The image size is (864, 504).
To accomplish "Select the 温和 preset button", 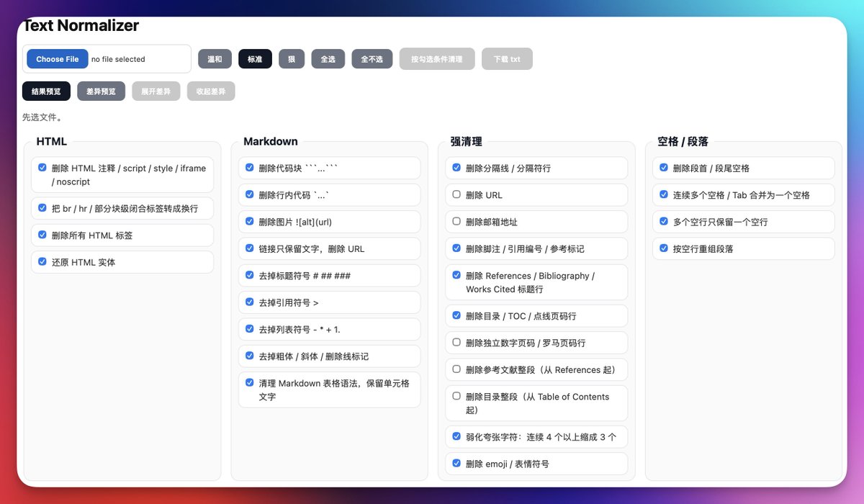I will coord(215,59).
